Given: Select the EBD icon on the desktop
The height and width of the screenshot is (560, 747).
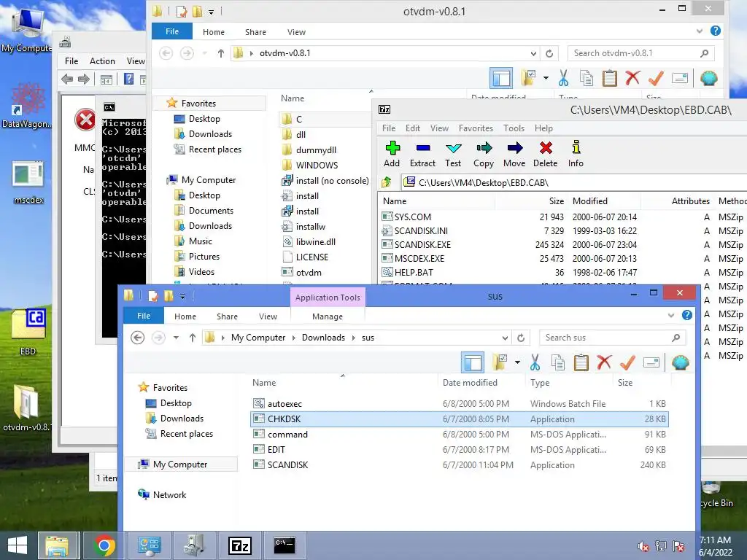Looking at the screenshot, I should [x=28, y=332].
